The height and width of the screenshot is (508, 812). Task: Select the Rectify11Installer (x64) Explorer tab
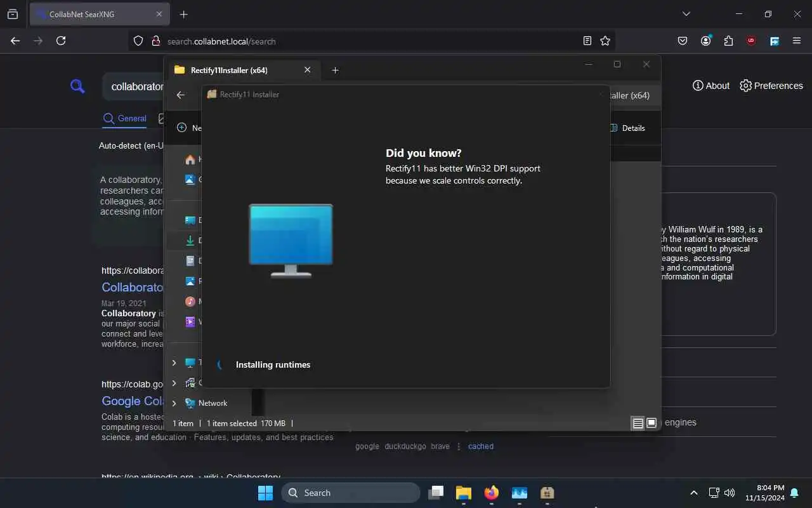click(x=244, y=70)
